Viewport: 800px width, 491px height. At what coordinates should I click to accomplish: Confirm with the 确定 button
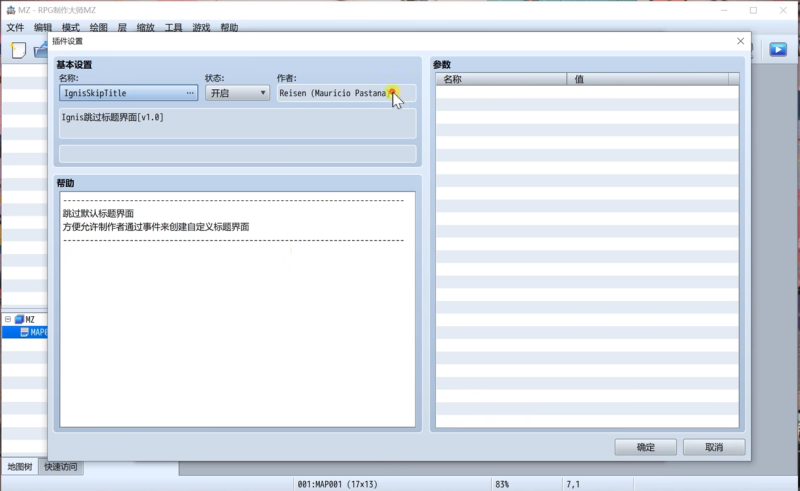point(645,447)
